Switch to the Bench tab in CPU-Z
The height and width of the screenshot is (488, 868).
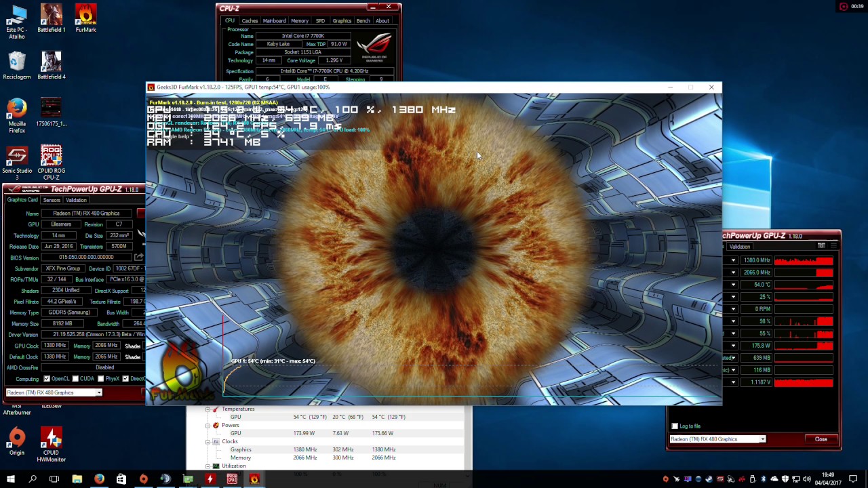363,21
